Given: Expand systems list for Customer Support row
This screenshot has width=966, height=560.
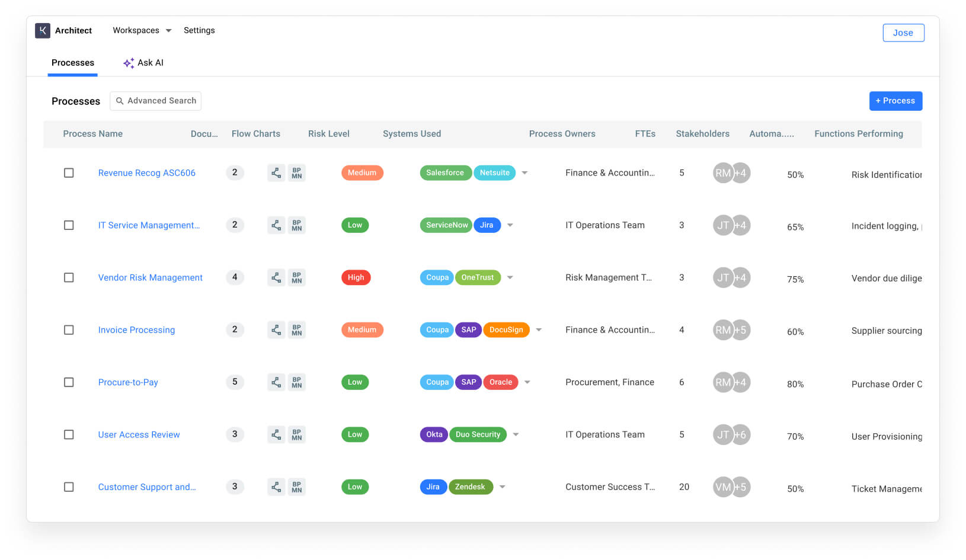Looking at the screenshot, I should (503, 487).
